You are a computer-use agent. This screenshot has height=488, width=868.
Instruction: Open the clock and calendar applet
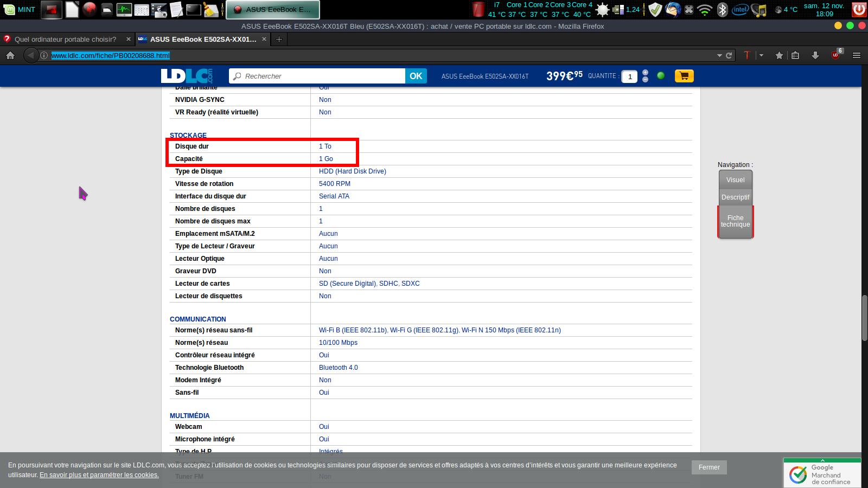824,9
